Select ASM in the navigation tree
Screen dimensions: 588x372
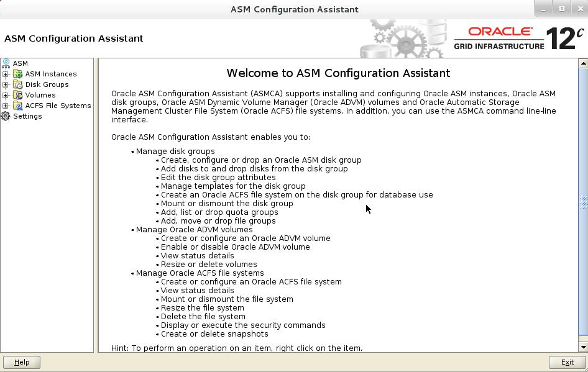click(21, 63)
